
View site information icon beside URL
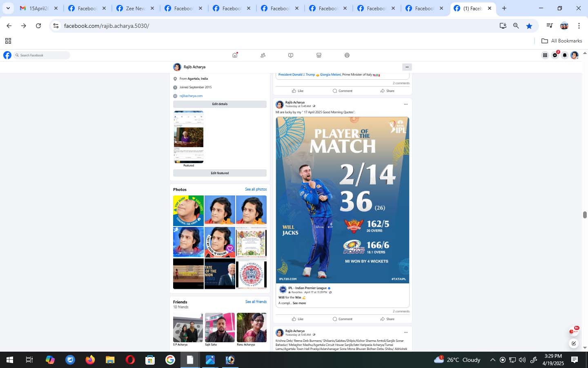click(x=56, y=26)
